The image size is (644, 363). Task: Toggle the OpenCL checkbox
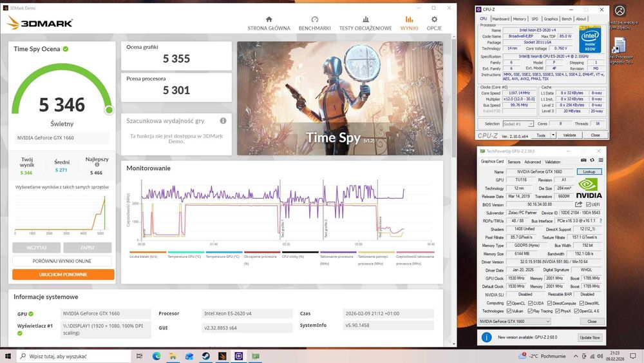(x=509, y=304)
